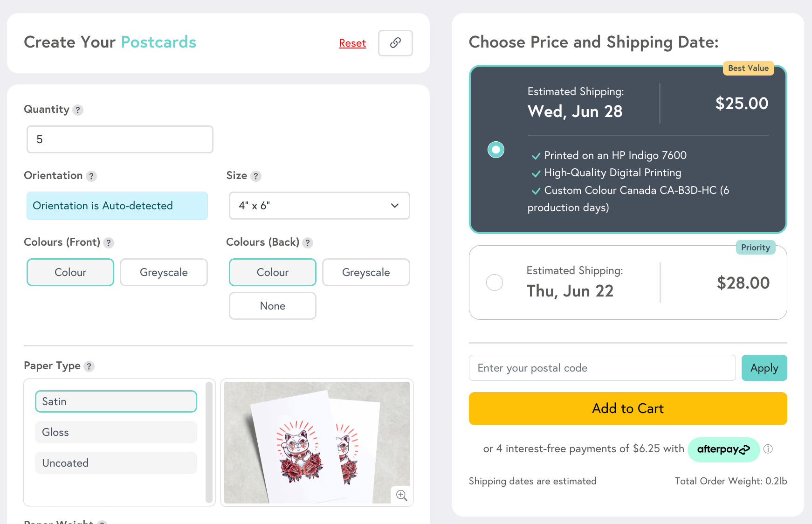Choose the Priority shipping option
Screen dimensions: 812x524
tap(495, 283)
